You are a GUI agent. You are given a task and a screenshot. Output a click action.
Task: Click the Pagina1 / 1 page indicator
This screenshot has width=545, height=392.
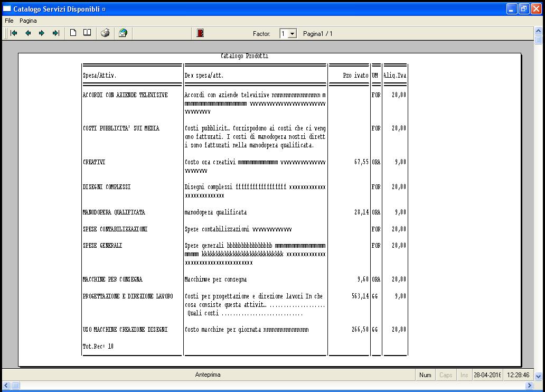tap(318, 34)
